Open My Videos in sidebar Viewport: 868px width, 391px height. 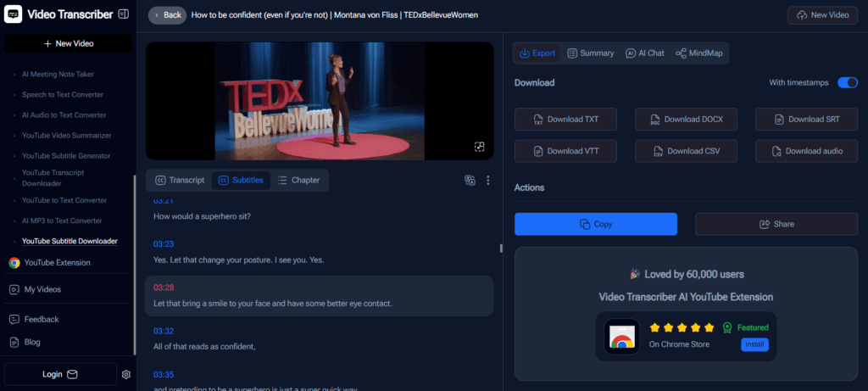tap(42, 289)
